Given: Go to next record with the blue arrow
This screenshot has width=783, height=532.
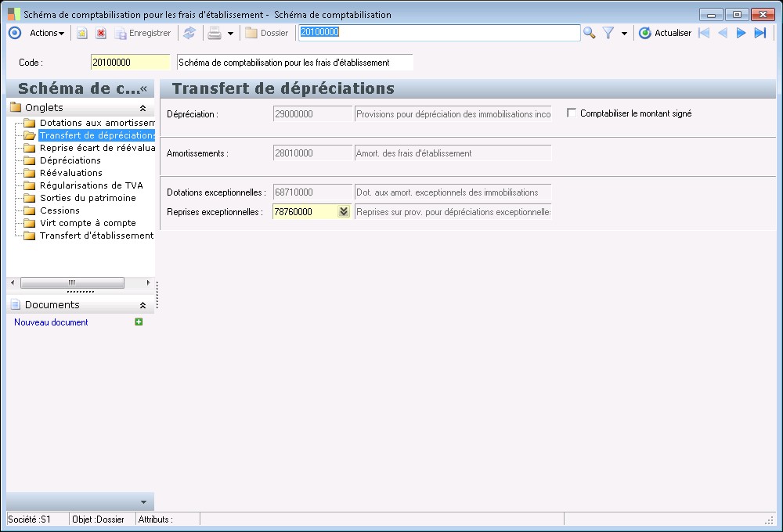Looking at the screenshot, I should [741, 33].
